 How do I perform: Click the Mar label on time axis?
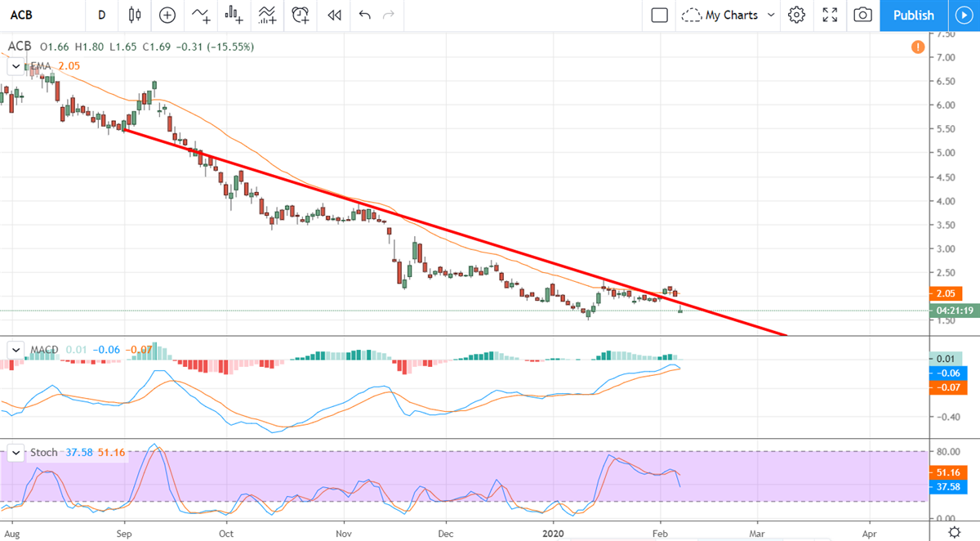(x=757, y=532)
